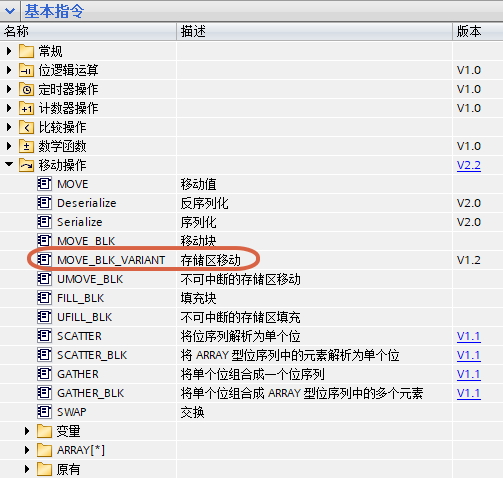Screen dimensions: 503x478
Task: Open the V1.1 version link for GATHER_BLK
Action: click(x=469, y=393)
